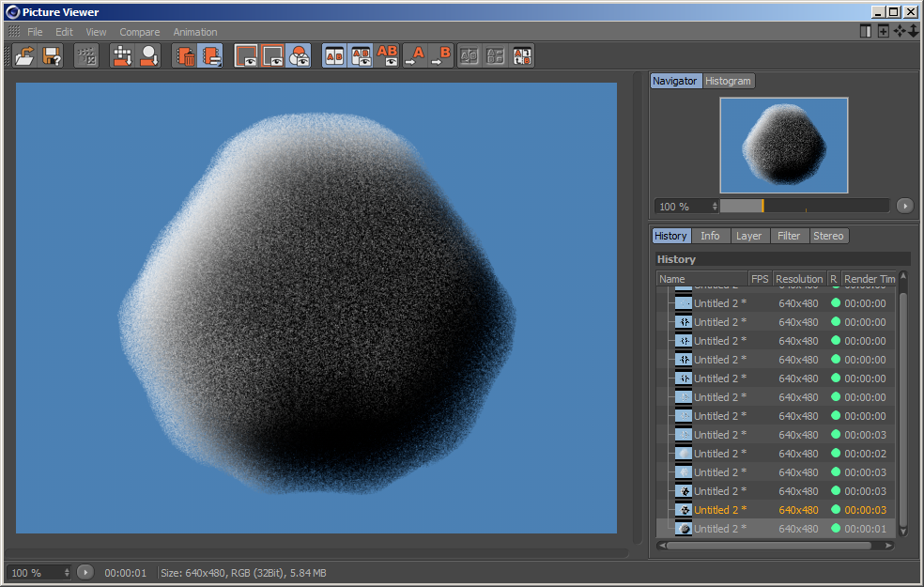Click the Save As disk icon

[x=53, y=56]
